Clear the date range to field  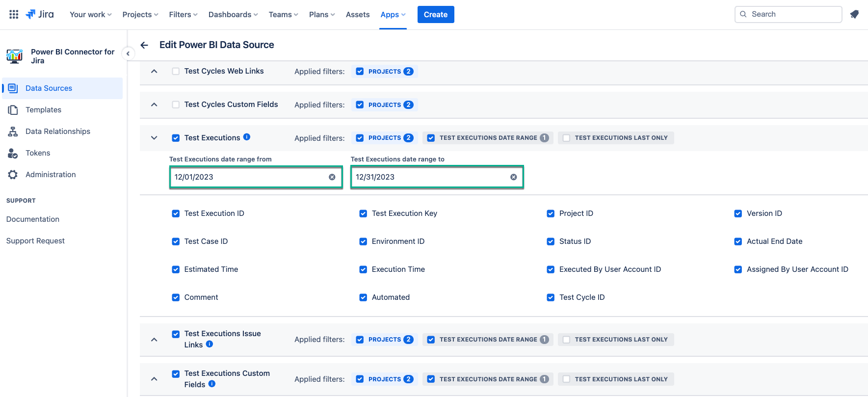513,177
